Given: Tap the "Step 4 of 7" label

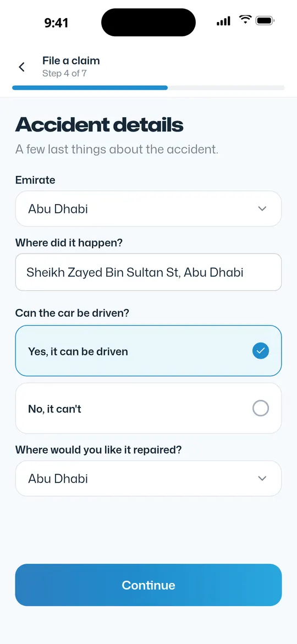Looking at the screenshot, I should 64,74.
